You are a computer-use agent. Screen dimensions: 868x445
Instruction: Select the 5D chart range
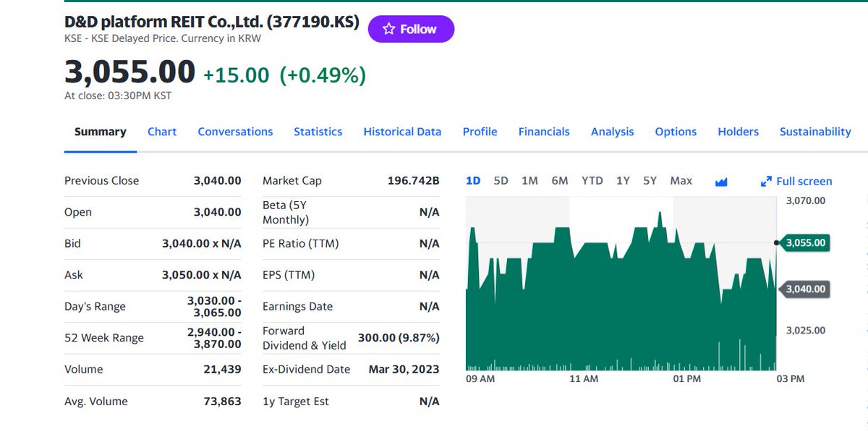point(501,181)
